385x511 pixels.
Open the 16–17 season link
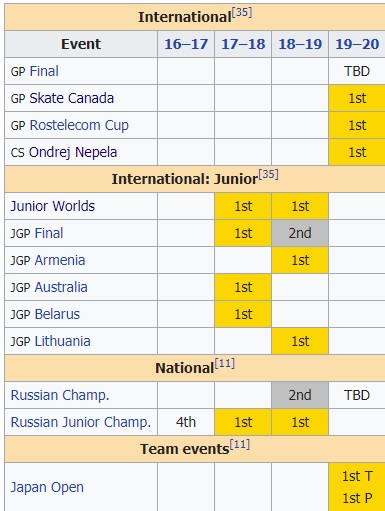[186, 44]
